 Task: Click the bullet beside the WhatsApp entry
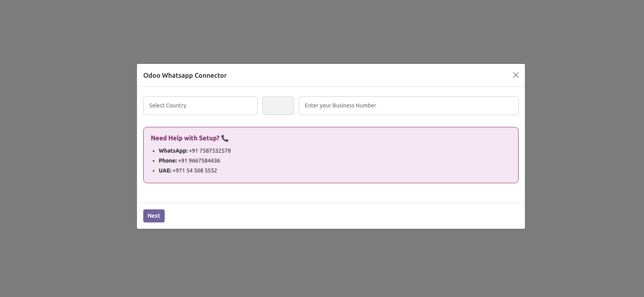[x=154, y=151]
